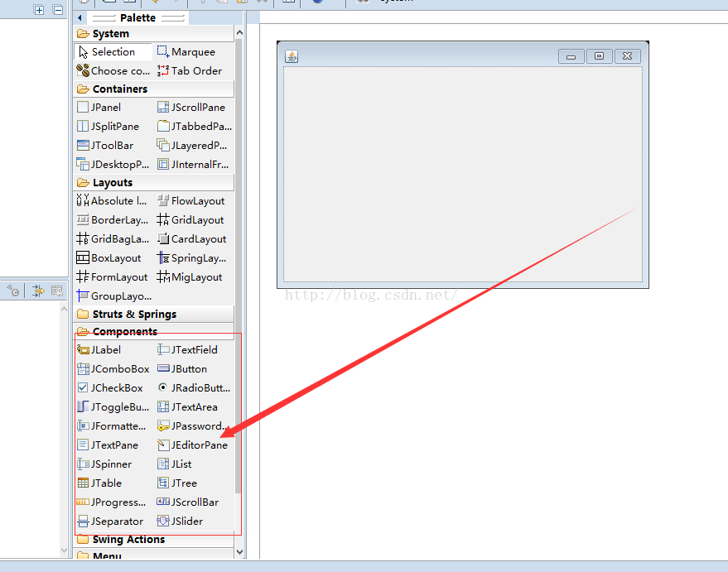Select the JEditorPane component

click(x=193, y=445)
